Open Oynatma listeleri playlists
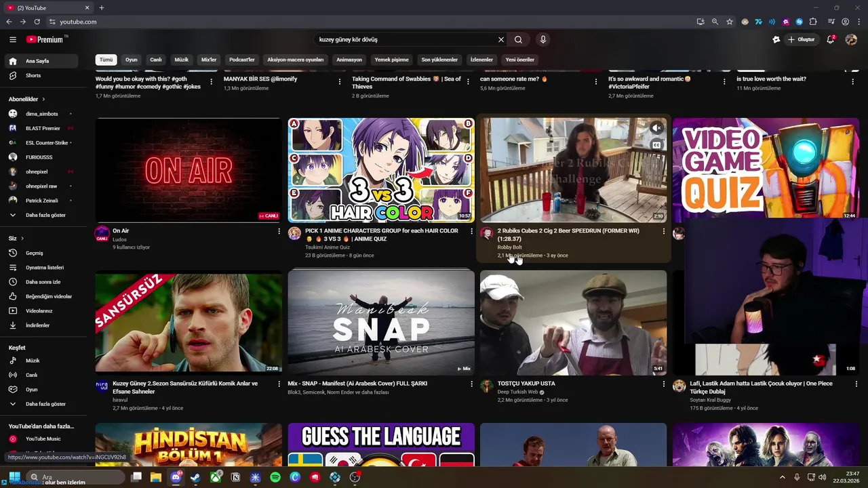The height and width of the screenshot is (488, 868). [x=43, y=267]
